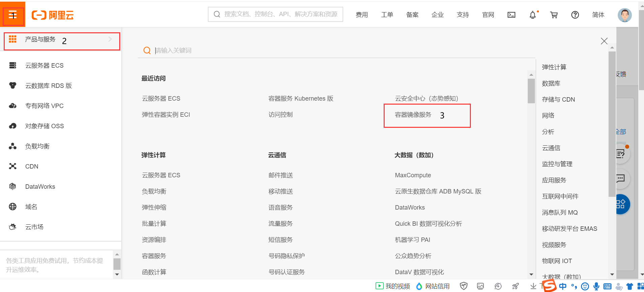The width and height of the screenshot is (644, 292).
Task: Open the 备案 menu
Action: coord(412,14)
